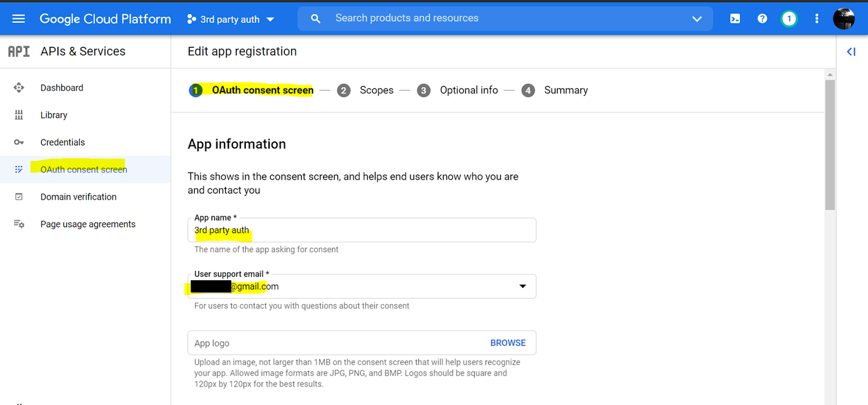
Task: Click the Edit app registration title
Action: click(242, 52)
